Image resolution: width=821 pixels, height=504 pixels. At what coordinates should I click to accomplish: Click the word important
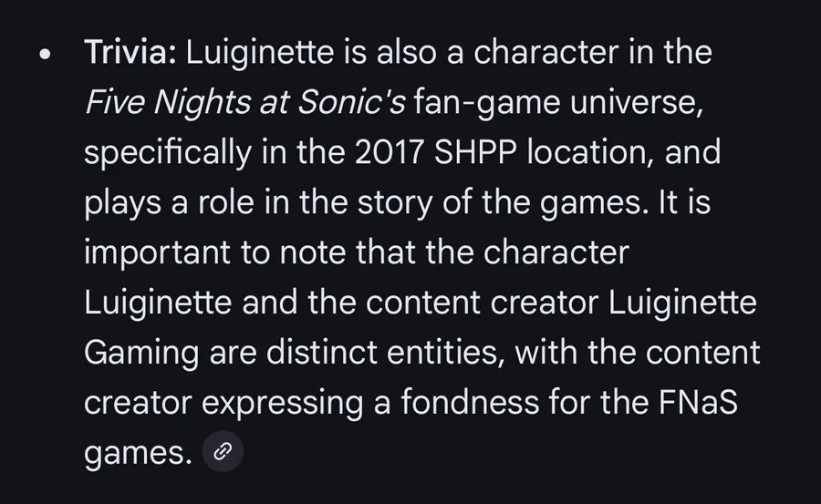157,252
